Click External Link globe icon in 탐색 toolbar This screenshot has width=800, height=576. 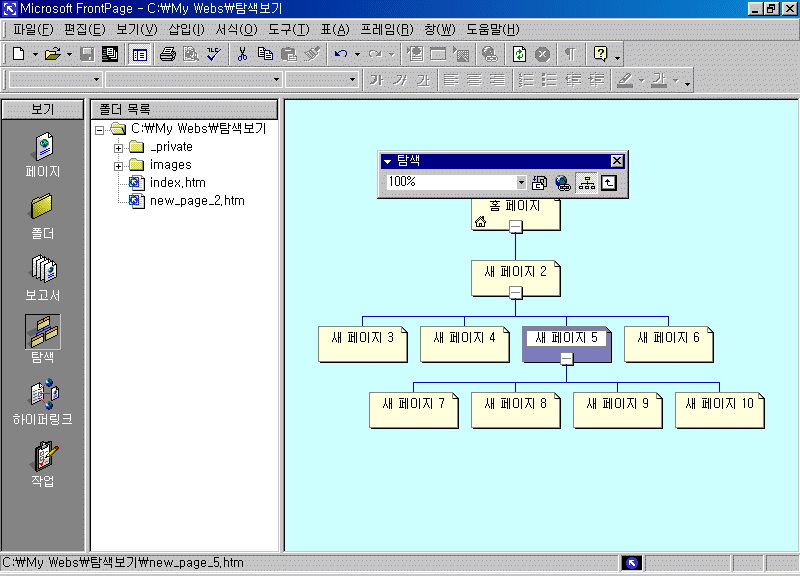click(563, 183)
